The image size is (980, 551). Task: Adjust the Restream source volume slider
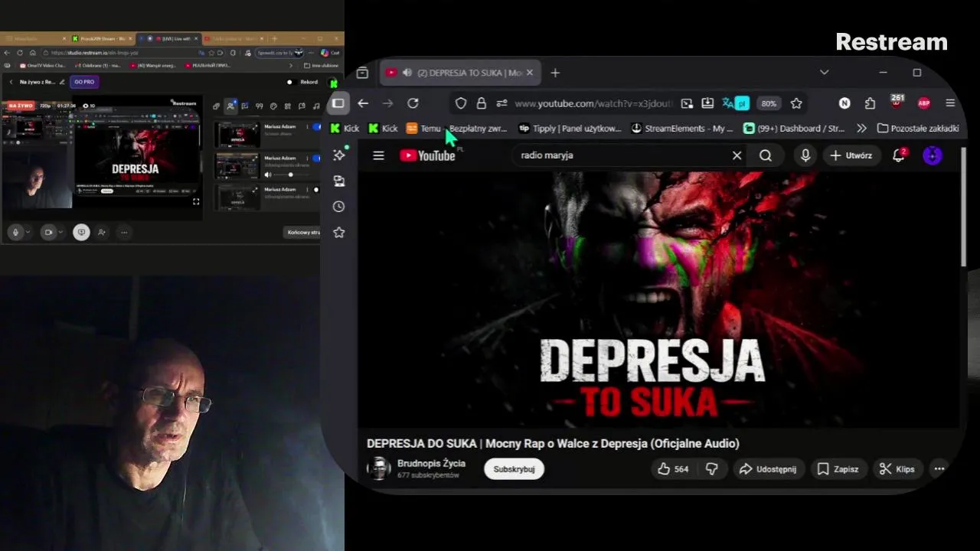tap(291, 174)
